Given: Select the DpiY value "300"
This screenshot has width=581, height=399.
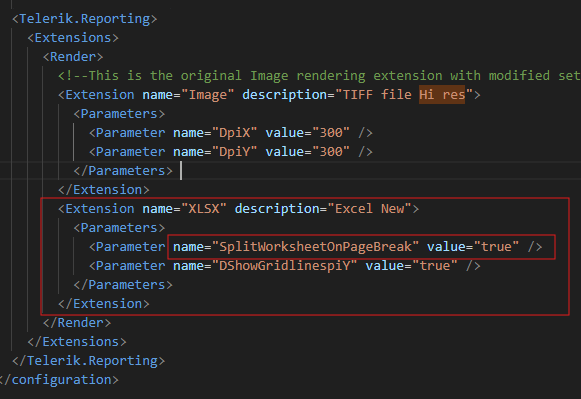Looking at the screenshot, I should point(331,152).
